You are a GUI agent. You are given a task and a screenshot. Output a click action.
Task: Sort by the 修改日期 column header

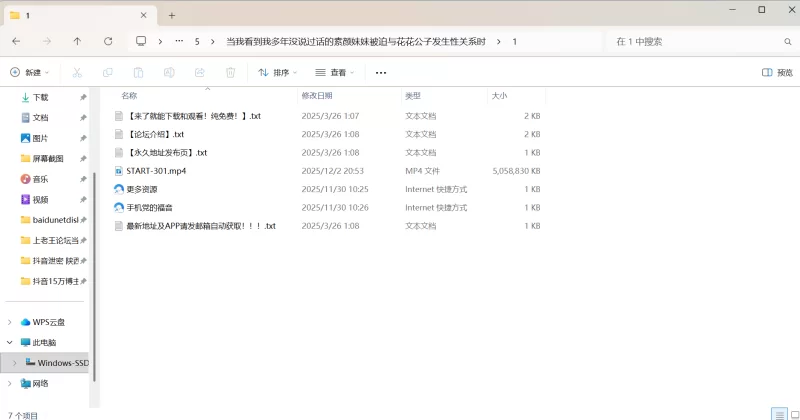(317, 95)
